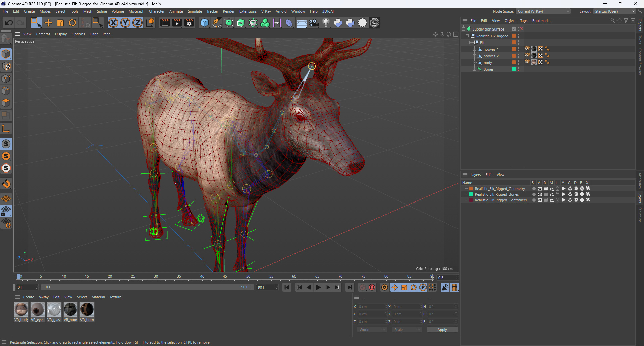Open the Layers Edit menu

(x=489, y=175)
